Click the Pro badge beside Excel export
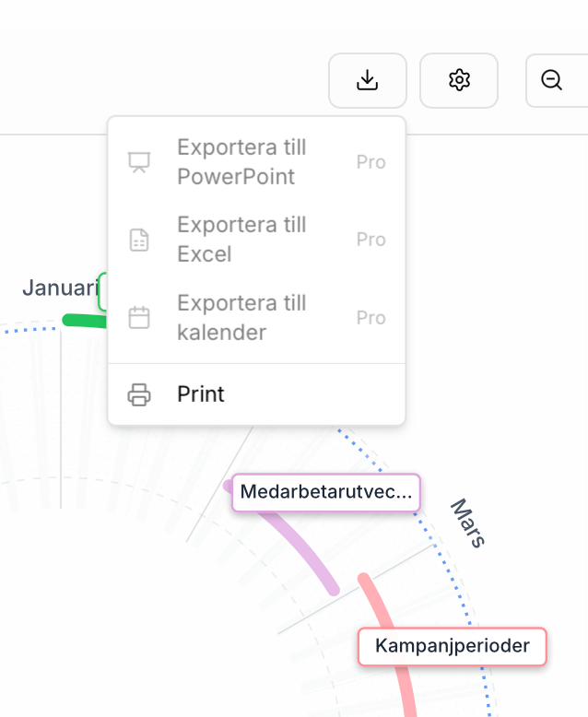The width and height of the screenshot is (588, 717). pos(370,240)
